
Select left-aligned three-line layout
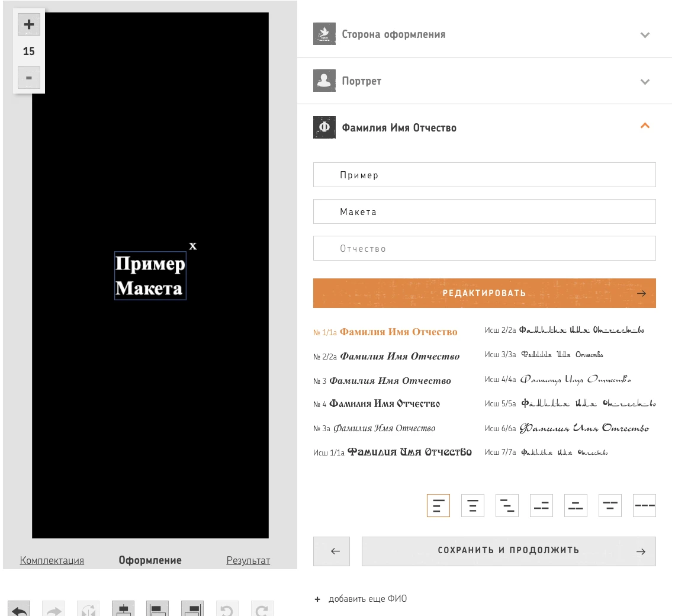(x=438, y=505)
